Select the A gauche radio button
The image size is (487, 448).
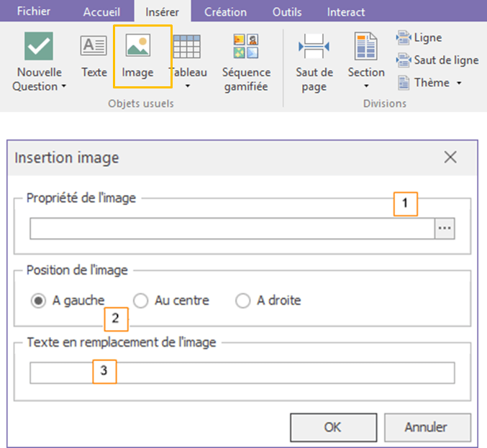point(39,301)
